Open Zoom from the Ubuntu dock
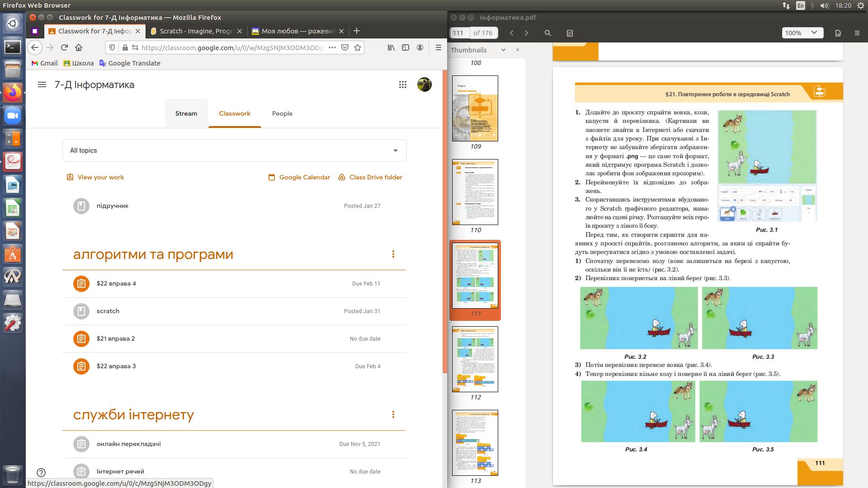The image size is (868, 488). coord(13,116)
